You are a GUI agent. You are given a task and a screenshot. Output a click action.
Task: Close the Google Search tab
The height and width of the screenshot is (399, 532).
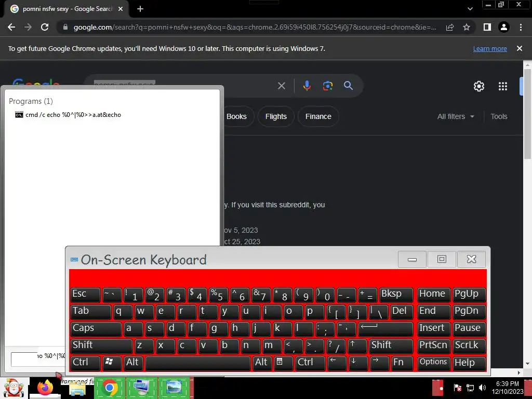point(121,9)
